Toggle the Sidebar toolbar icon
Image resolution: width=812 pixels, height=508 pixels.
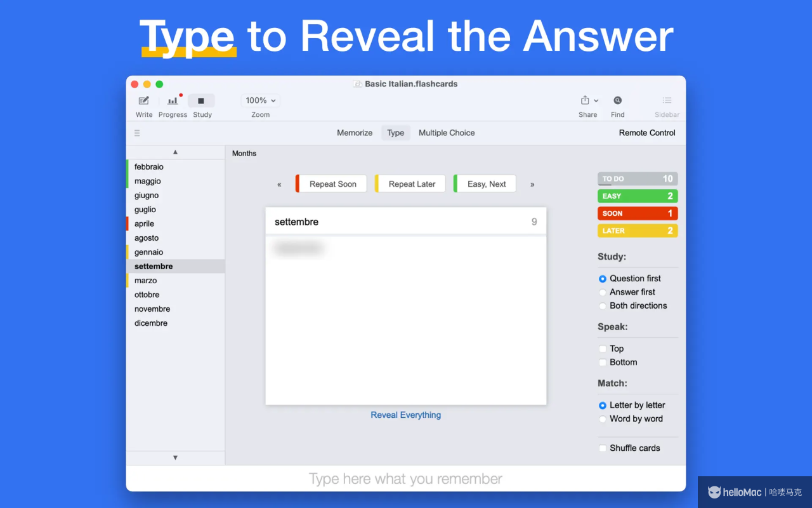click(667, 100)
